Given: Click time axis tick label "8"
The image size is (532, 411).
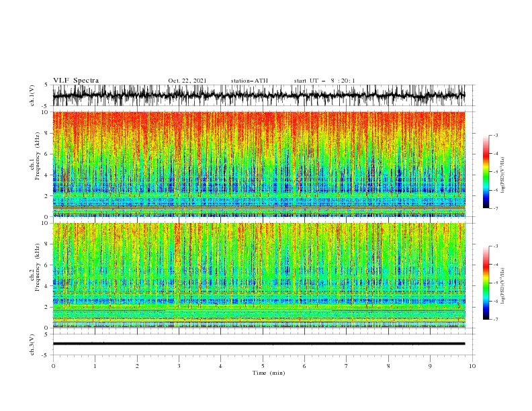Looking at the screenshot, I should (x=388, y=366).
